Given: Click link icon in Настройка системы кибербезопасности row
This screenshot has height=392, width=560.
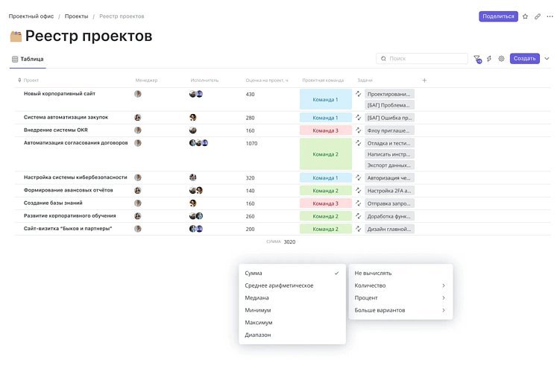Looking at the screenshot, I should coord(358,177).
